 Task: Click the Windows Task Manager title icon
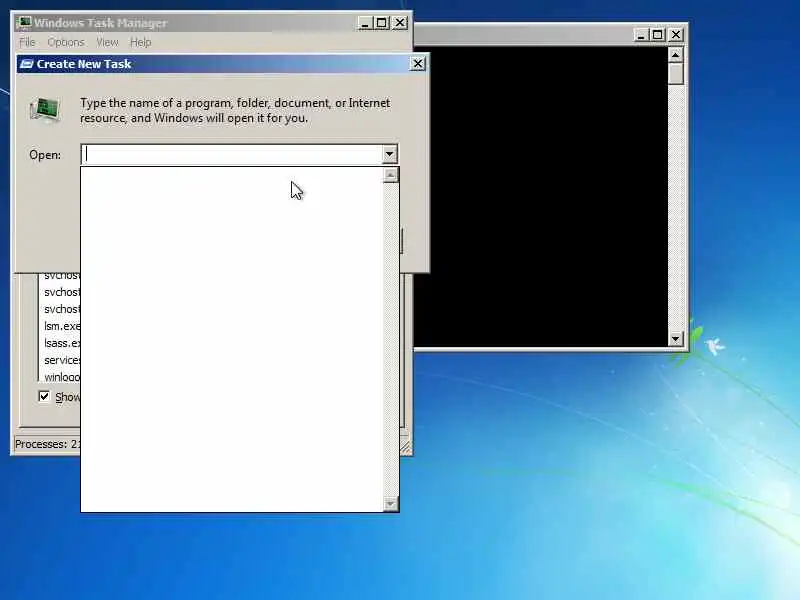tap(23, 22)
